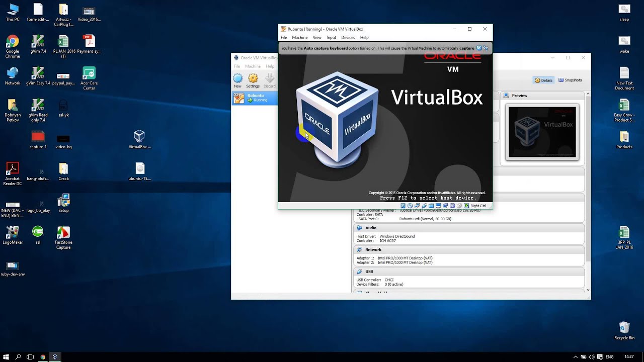
Task: Select the Rubuntu VM in the list
Action: [255, 98]
